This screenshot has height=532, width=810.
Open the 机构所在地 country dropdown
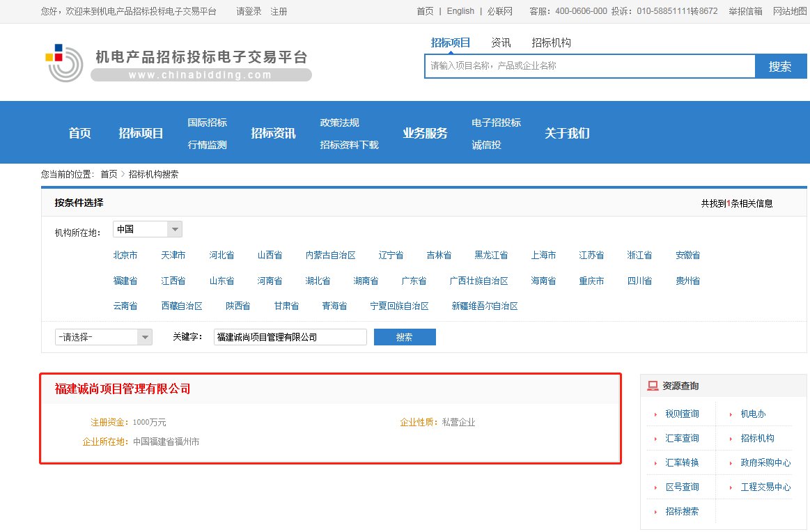click(x=148, y=229)
